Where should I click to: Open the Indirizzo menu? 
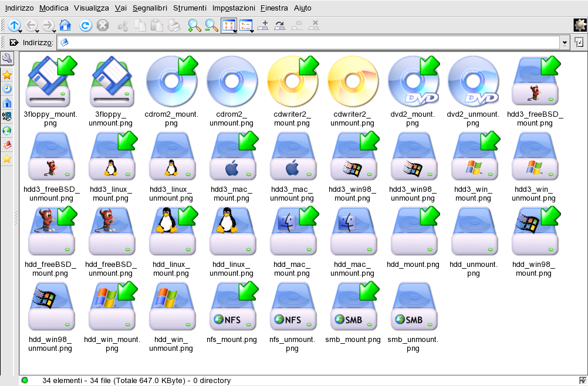coord(19,8)
